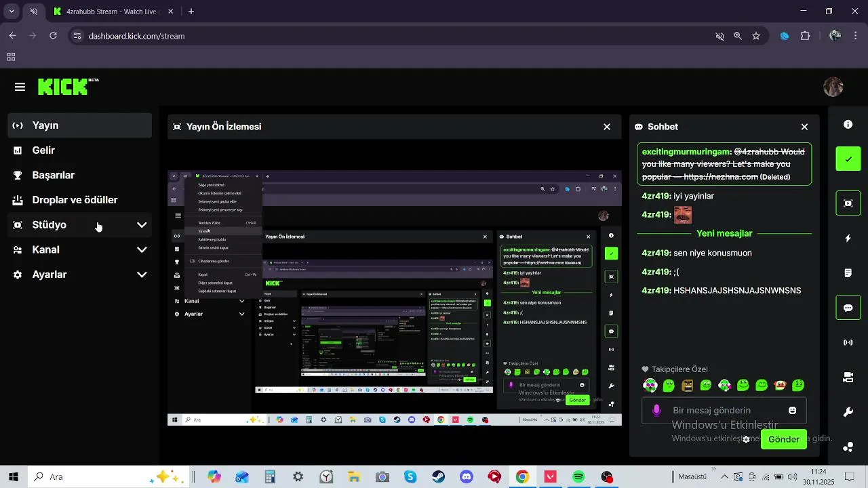Click the stream preview video thumbnail
868x488 pixels.
coord(395,298)
